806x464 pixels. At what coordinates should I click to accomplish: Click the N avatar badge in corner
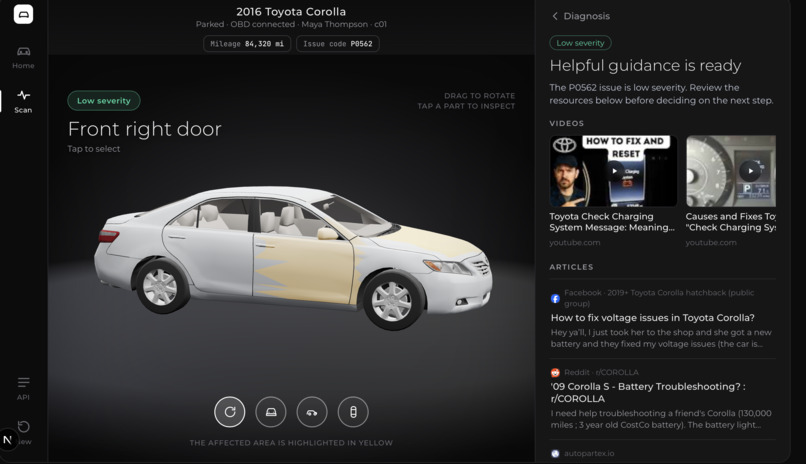8,439
